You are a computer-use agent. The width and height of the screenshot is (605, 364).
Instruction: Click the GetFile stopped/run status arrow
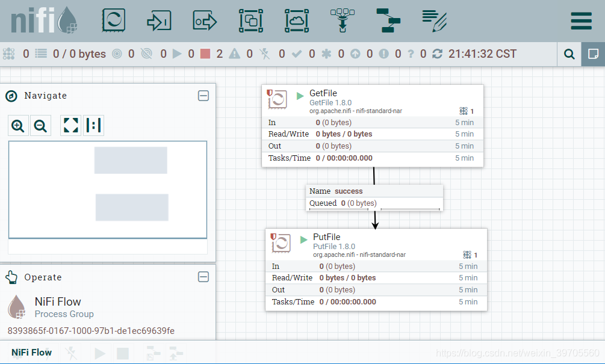click(300, 96)
